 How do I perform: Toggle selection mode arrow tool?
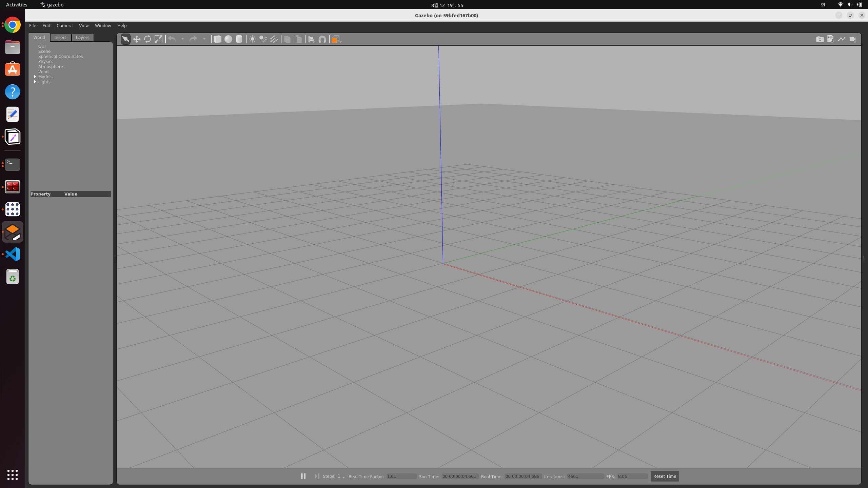tap(125, 39)
